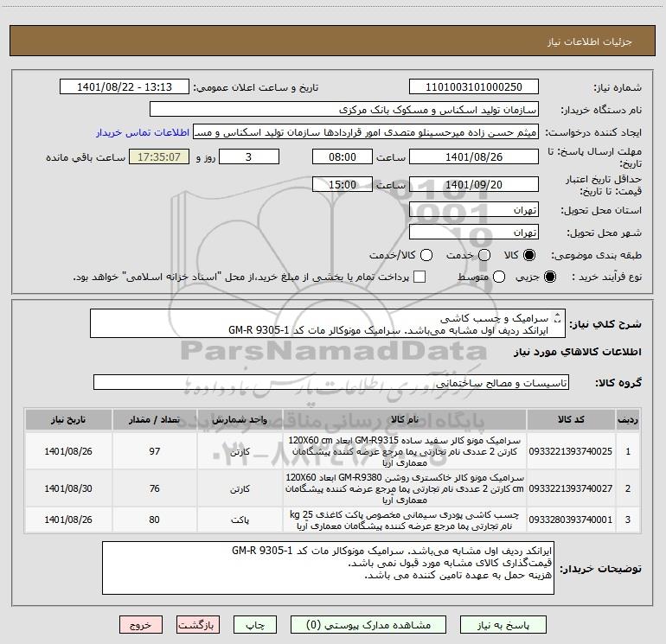This screenshot has width=666, height=644.
Task: Click the خروج exit button
Action: (x=141, y=625)
